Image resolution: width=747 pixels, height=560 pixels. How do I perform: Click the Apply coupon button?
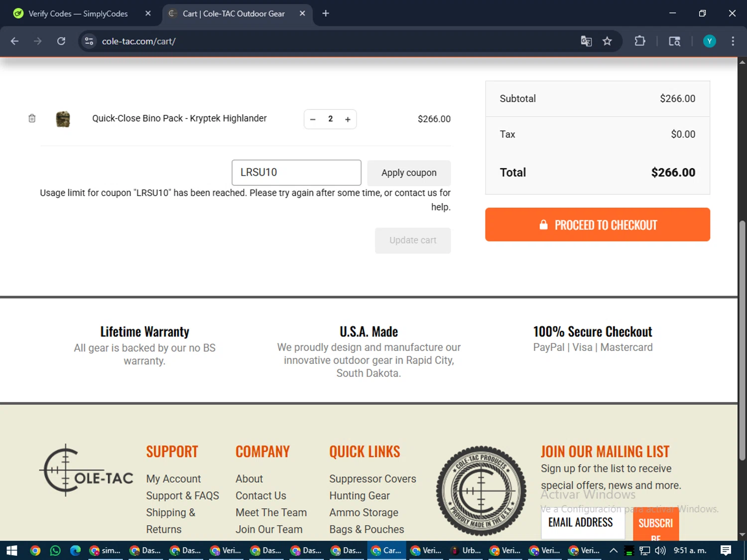(409, 173)
